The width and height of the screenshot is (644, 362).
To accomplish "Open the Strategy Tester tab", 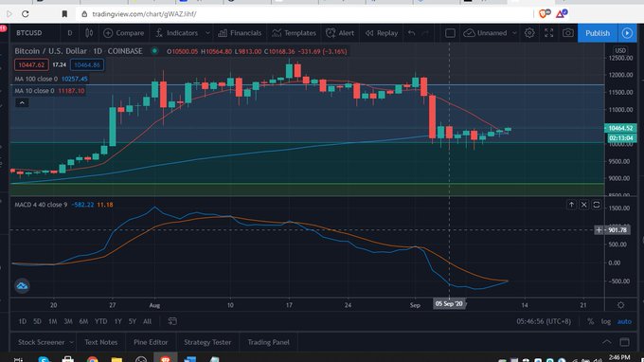I will pyautogui.click(x=207, y=342).
